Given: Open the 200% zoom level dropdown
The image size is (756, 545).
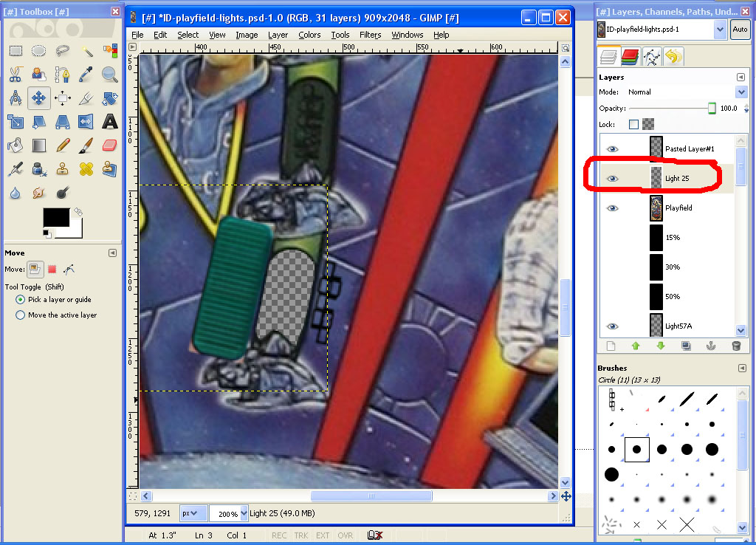Looking at the screenshot, I should [244, 513].
